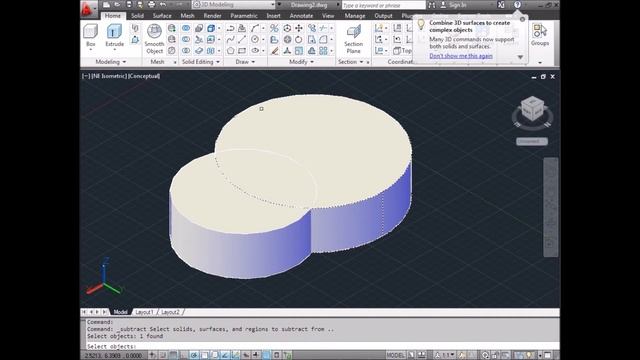Viewport: 640px width, 360px height.
Task: Select the Erase tool in Modify panel
Action: pos(275,51)
